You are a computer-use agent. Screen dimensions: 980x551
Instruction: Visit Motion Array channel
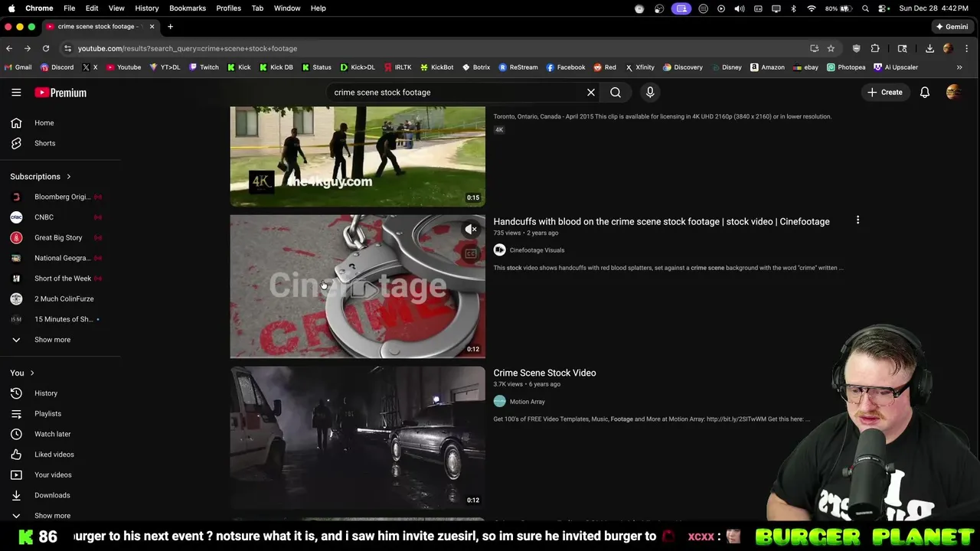click(x=528, y=402)
